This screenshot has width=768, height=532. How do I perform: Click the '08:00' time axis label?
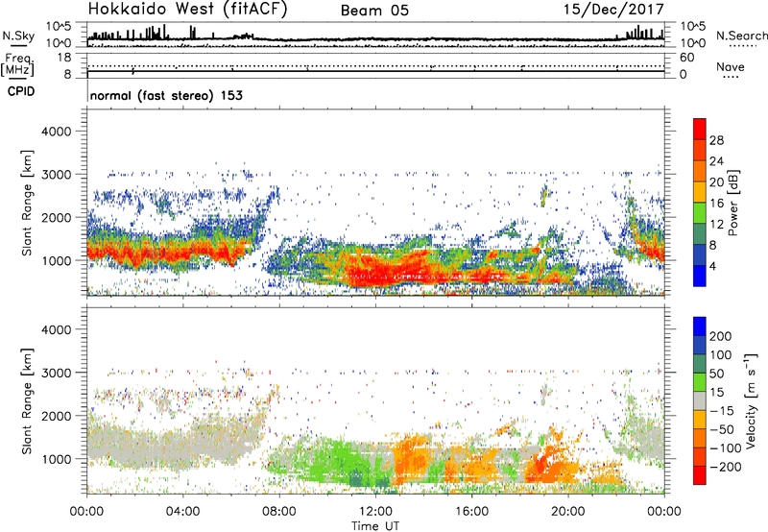click(279, 512)
